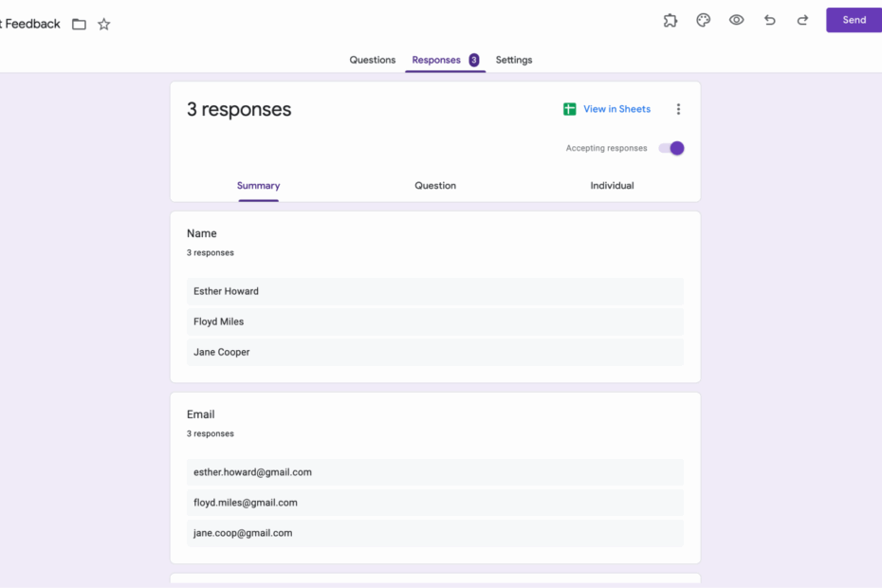This screenshot has height=588, width=882.
Task: Open the Individual responses tab
Action: 612,185
